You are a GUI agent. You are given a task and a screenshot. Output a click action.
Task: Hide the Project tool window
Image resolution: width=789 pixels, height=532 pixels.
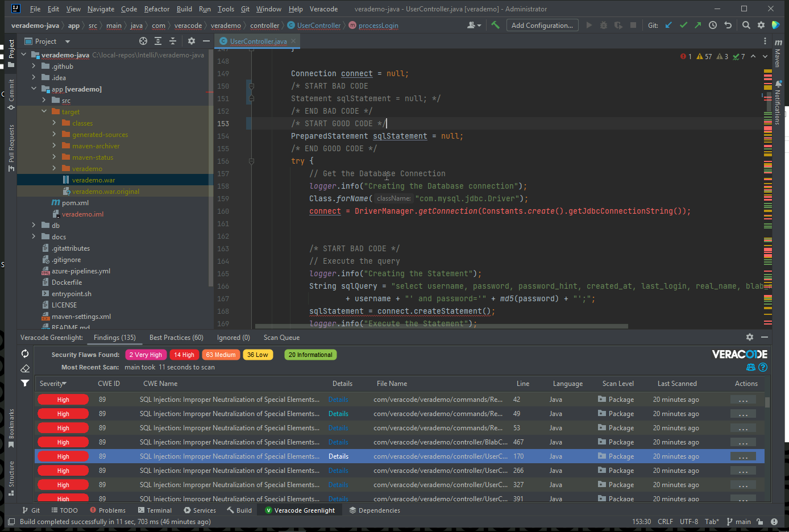tap(206, 41)
